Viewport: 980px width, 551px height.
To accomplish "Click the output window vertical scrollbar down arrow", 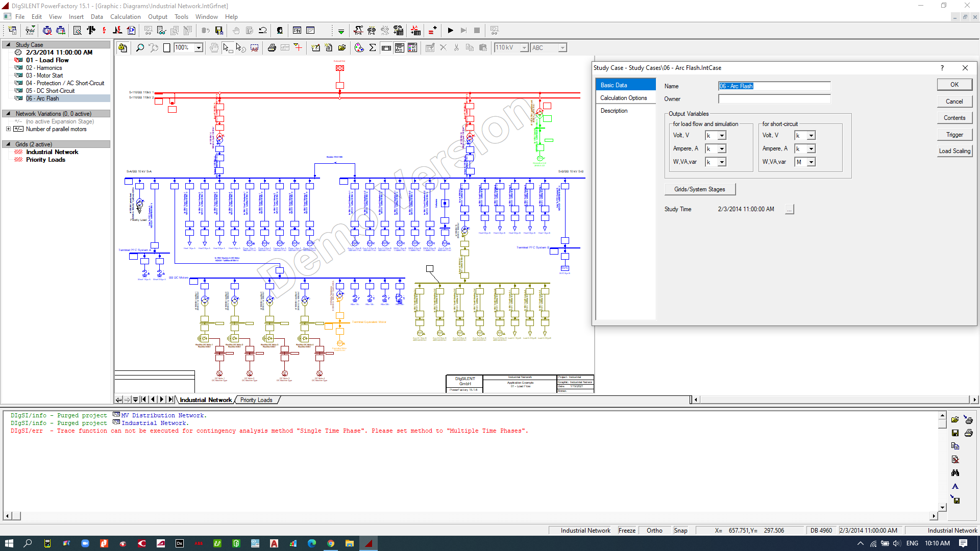I will pos(942,508).
